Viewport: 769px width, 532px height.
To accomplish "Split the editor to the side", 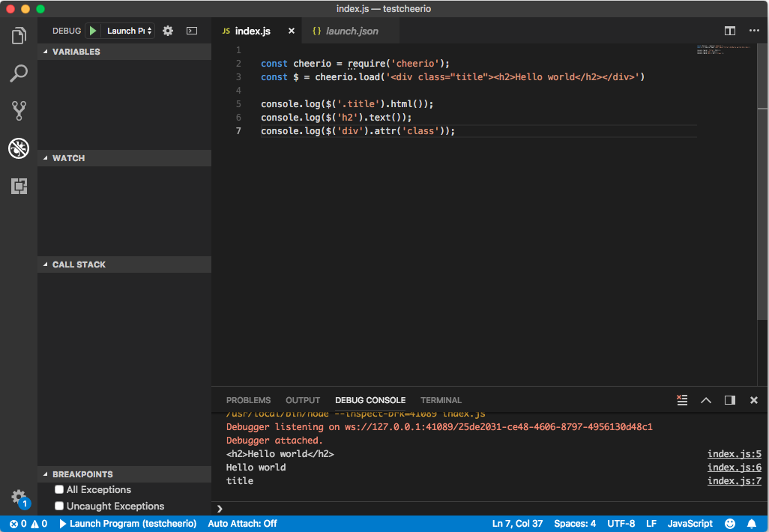I will click(730, 31).
